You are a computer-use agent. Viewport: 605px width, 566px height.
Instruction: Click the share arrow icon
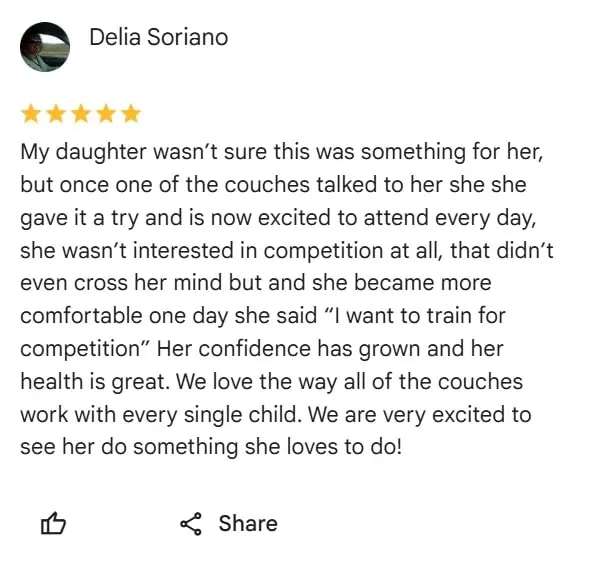click(191, 523)
